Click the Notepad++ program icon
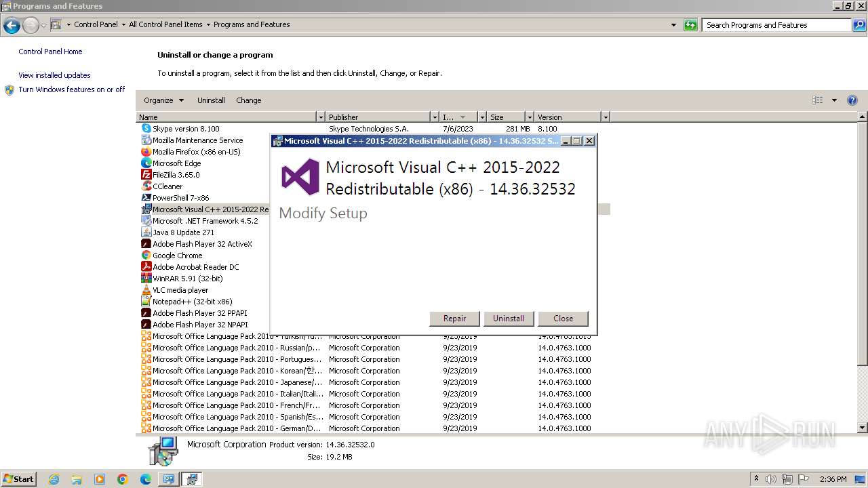 pos(146,301)
